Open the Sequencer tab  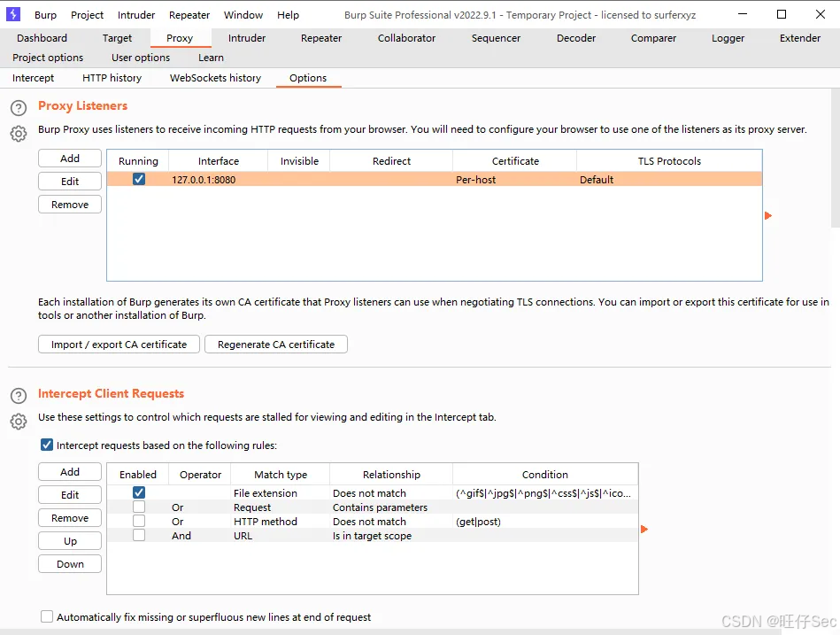(496, 38)
